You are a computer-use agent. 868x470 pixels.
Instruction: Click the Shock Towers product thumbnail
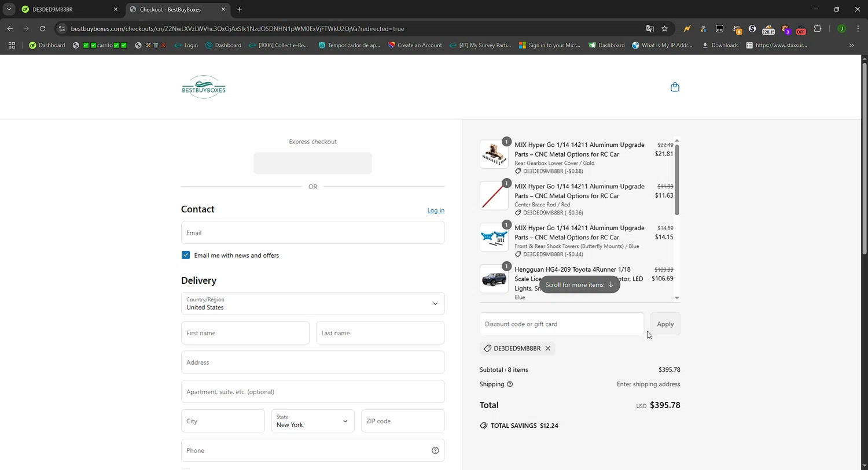(x=494, y=237)
